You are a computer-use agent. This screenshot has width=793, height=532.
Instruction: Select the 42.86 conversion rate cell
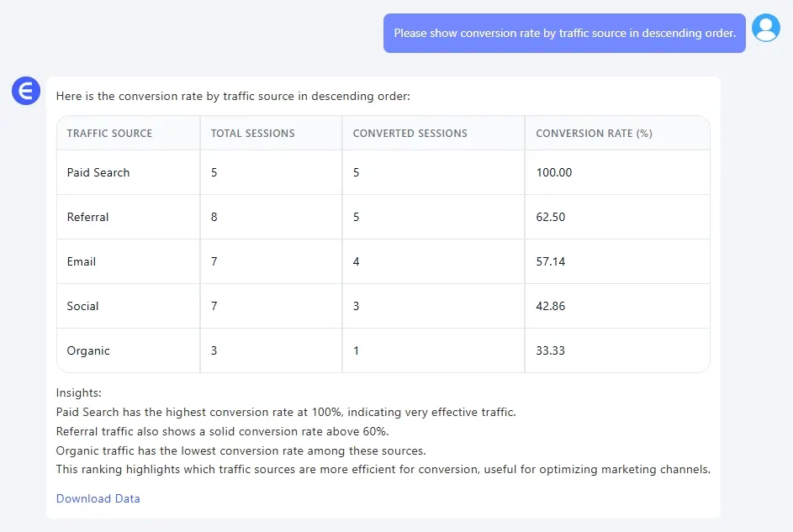click(551, 306)
